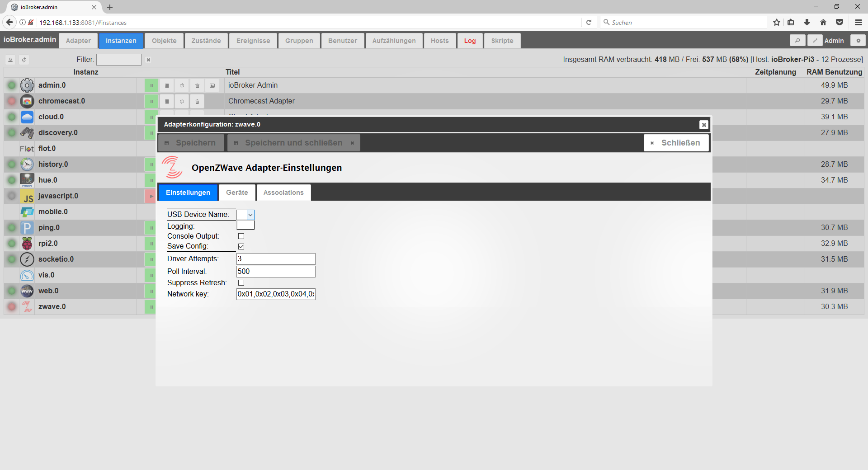Open the Firefox downloads arrow
Image resolution: width=868 pixels, height=470 pixels.
(807, 22)
